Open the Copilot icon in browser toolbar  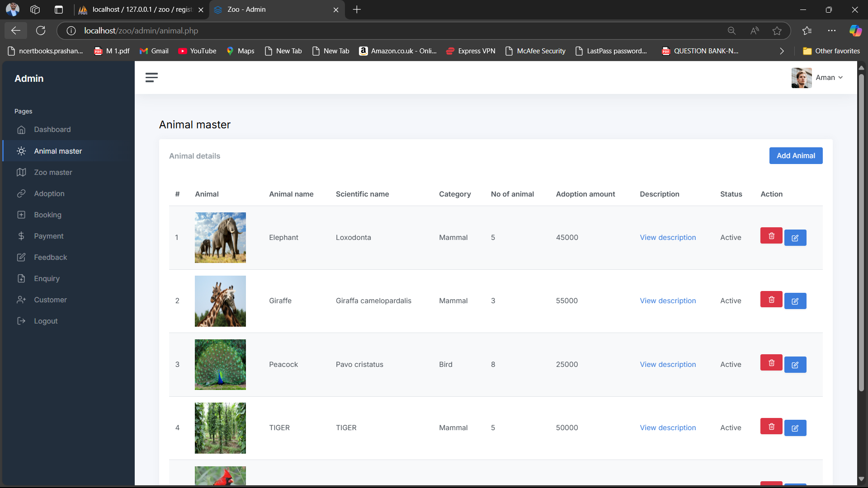855,31
